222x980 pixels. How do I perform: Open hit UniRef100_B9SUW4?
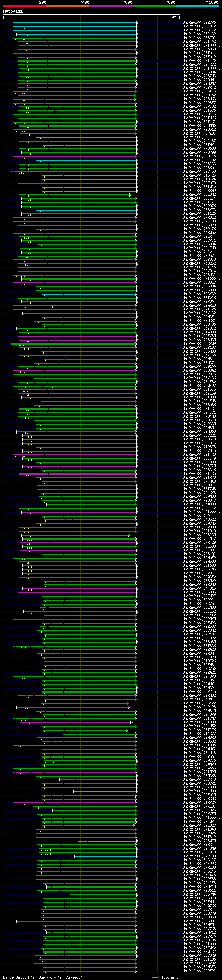click(199, 72)
